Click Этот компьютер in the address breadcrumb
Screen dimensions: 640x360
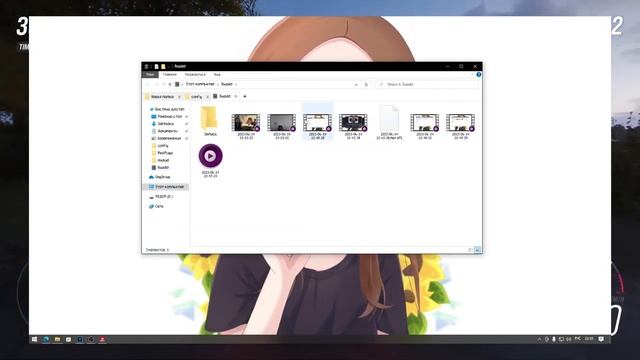tap(200, 84)
